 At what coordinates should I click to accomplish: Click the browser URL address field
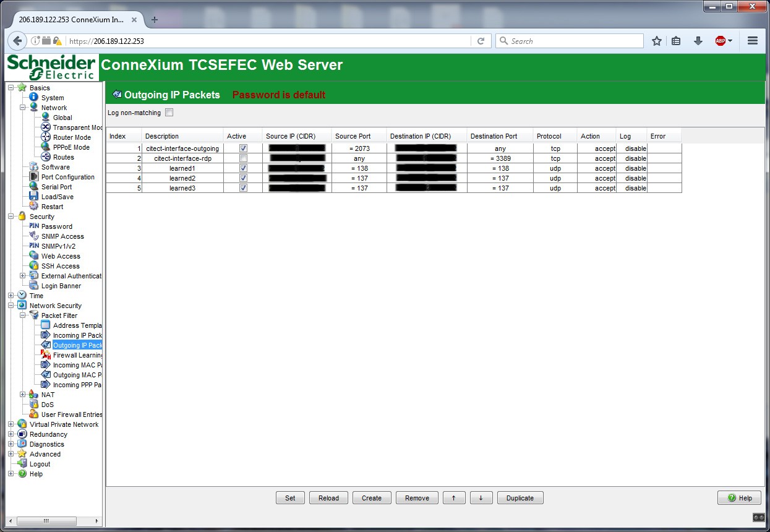[267, 41]
